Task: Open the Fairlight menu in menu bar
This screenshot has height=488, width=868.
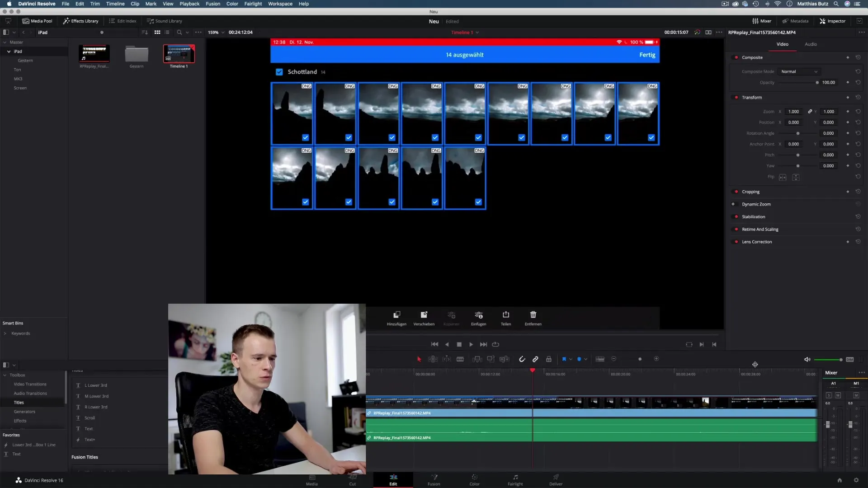Action: 253,4
